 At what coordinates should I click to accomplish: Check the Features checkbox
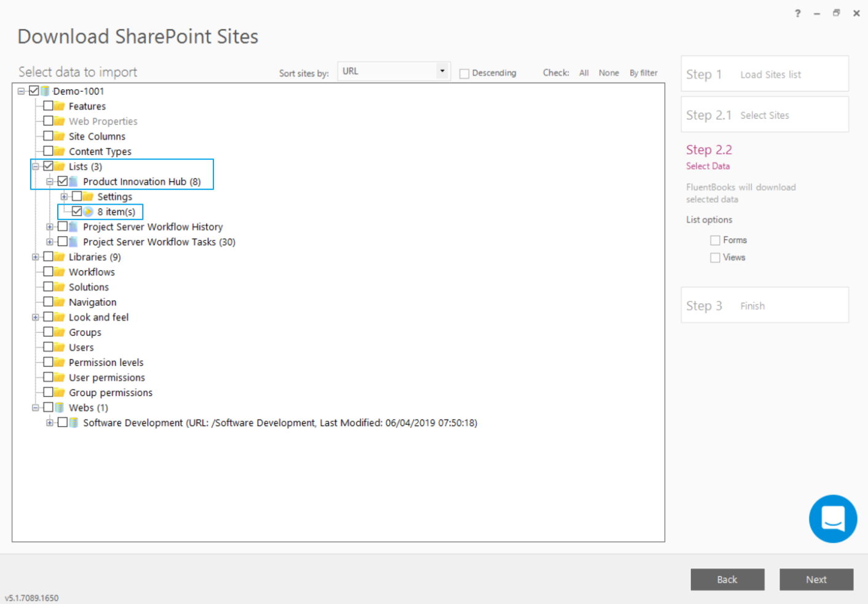coord(48,106)
